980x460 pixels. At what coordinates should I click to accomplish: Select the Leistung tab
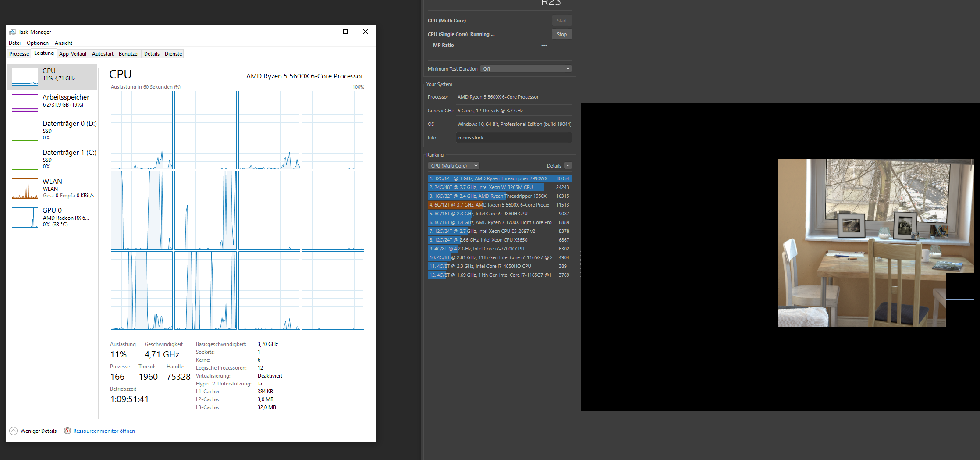(44, 53)
